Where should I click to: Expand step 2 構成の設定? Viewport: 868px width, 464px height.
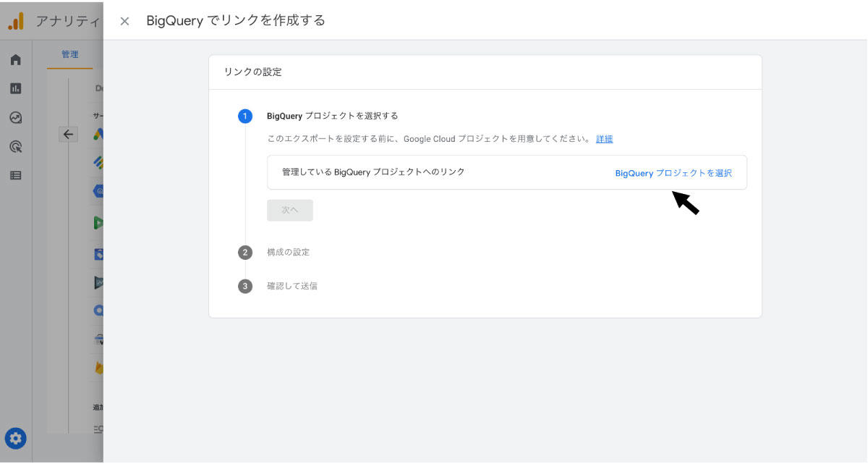click(x=288, y=252)
